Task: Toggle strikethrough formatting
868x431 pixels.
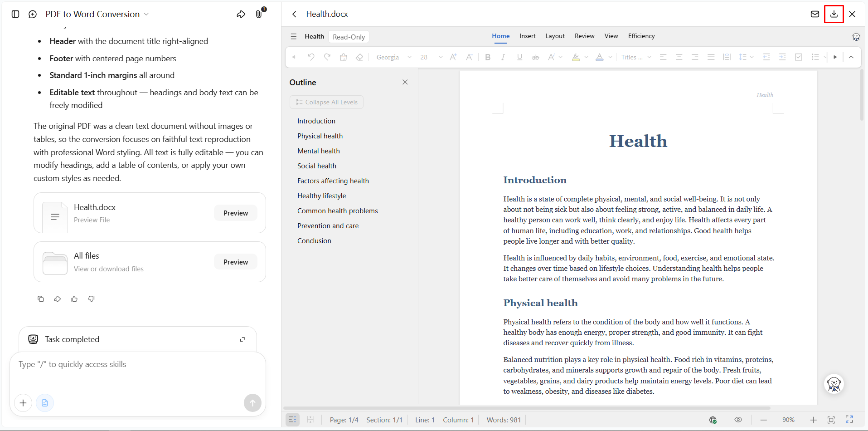Action: pyautogui.click(x=535, y=57)
